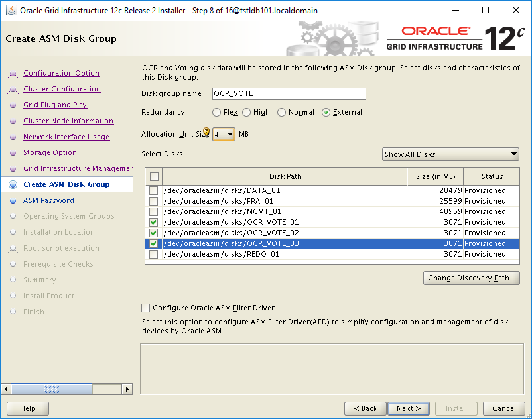Go to ASM Password step
Image resolution: width=532 pixels, height=419 pixels.
(x=49, y=200)
